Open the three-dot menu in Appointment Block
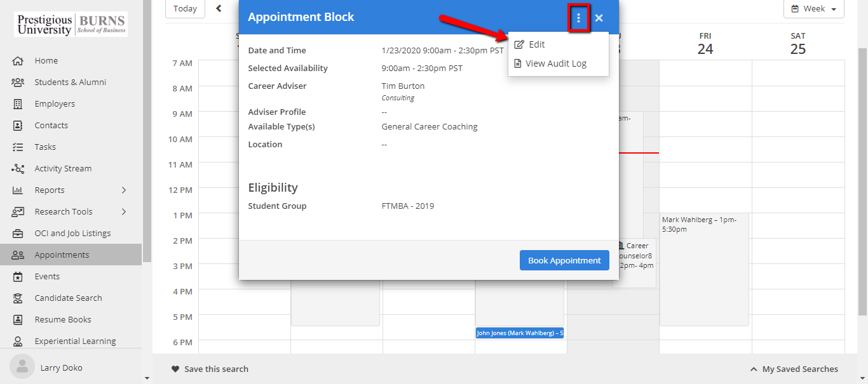Screen dimensions: 868x384 [x=578, y=18]
